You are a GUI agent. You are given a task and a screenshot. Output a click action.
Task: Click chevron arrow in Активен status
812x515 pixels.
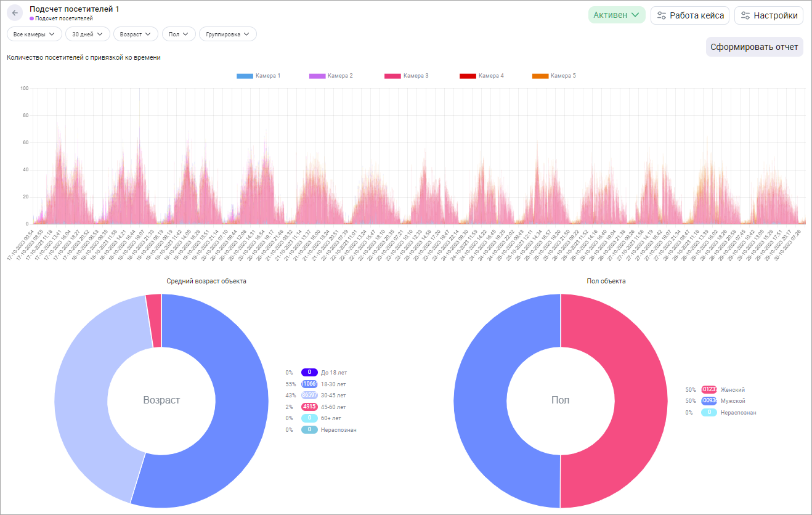tap(635, 15)
